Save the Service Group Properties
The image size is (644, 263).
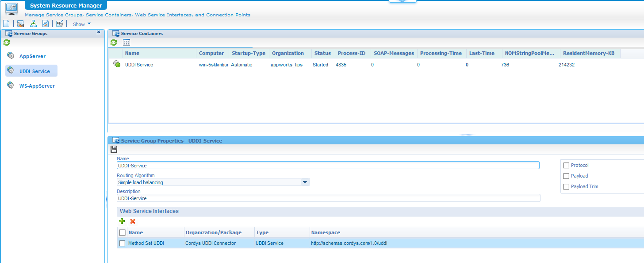pyautogui.click(x=114, y=150)
